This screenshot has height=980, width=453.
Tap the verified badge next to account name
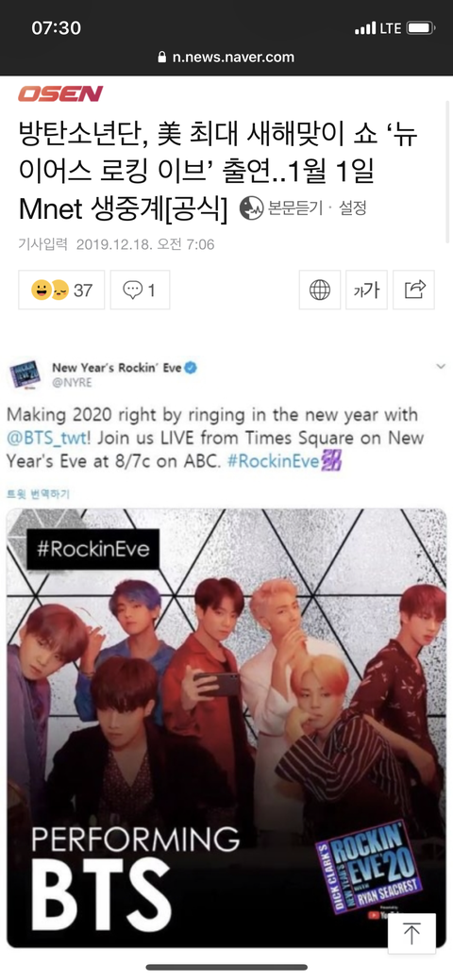coord(191,368)
